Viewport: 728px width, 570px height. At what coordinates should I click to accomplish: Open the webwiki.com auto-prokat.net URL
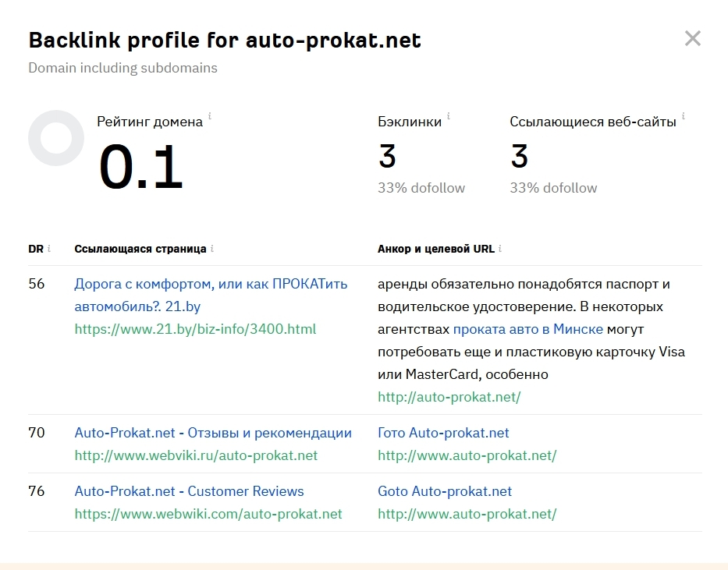[208, 514]
